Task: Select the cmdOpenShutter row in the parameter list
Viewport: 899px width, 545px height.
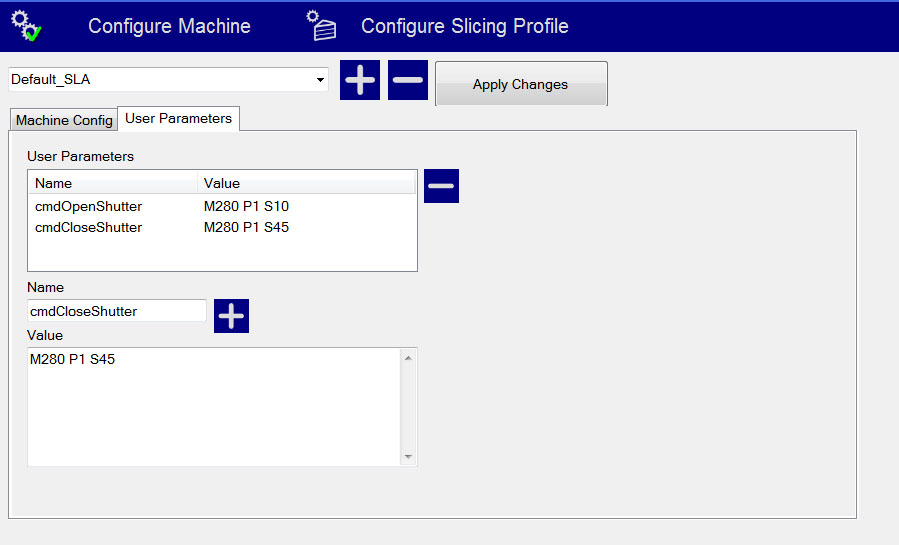Action: (x=88, y=207)
